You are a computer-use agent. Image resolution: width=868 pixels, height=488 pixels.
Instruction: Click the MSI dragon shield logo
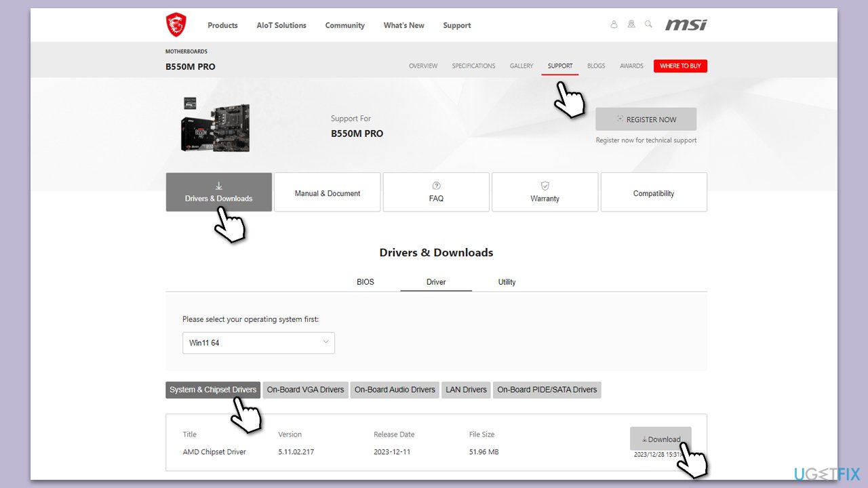[176, 25]
